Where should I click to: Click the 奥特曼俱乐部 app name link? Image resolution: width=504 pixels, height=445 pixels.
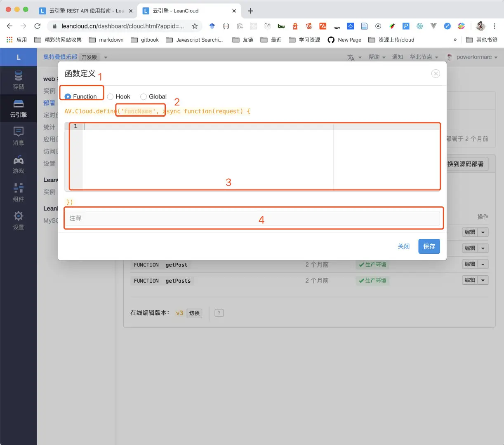pyautogui.click(x=60, y=57)
